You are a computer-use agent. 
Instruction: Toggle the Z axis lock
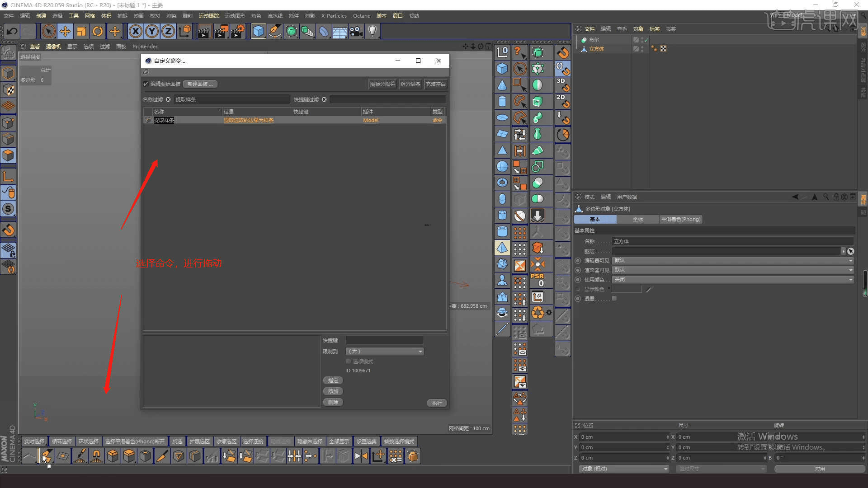[x=168, y=31]
